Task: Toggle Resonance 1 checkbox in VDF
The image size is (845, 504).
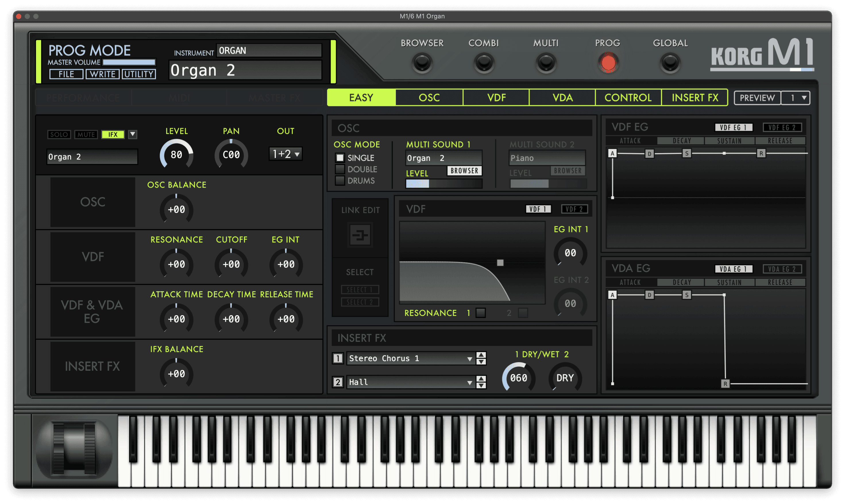Action: click(x=481, y=313)
